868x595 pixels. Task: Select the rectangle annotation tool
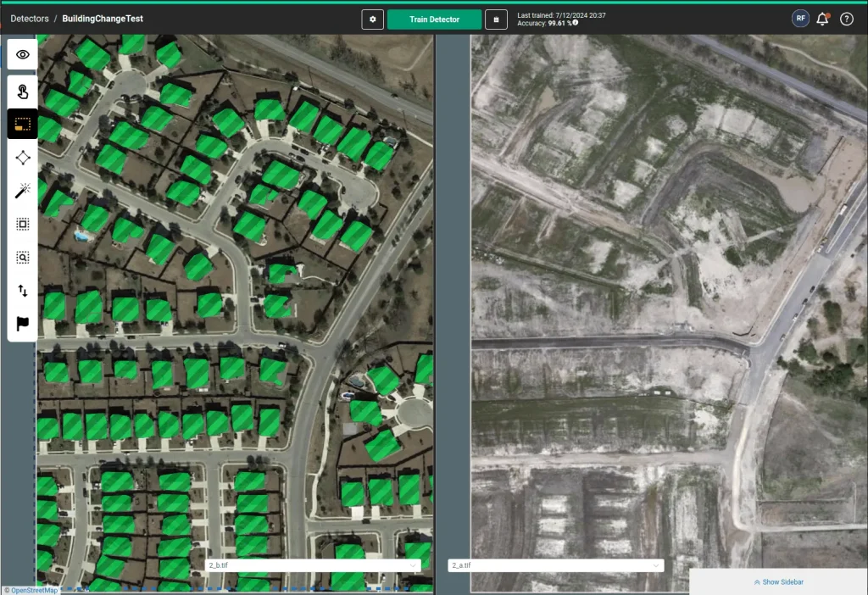tap(23, 124)
